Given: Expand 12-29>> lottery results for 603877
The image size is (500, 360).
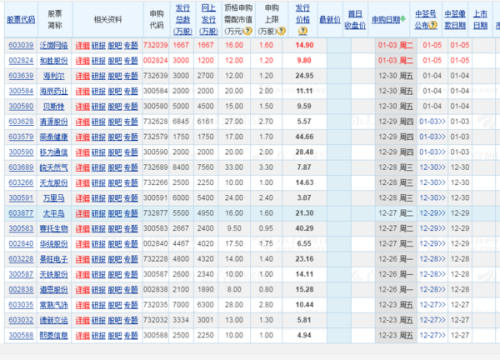Looking at the screenshot, I should (x=432, y=213).
